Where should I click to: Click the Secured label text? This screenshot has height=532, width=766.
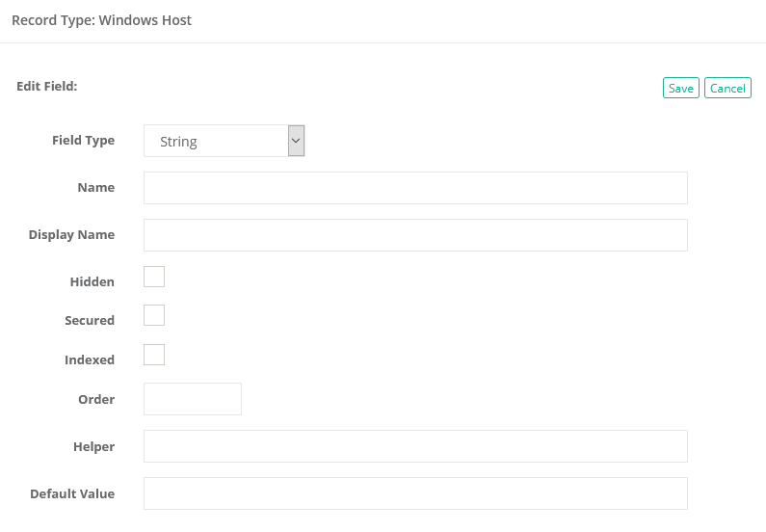89,321
